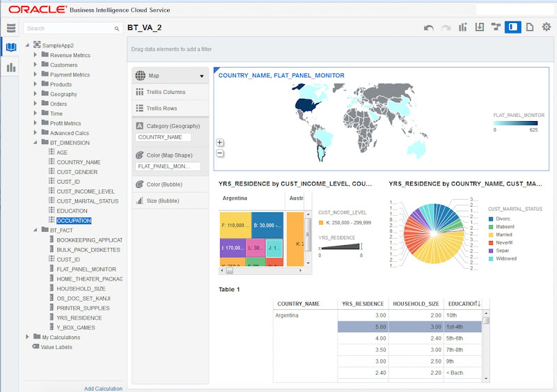Select the OCCUPATION tree item
The image size is (557, 392).
pos(74,221)
